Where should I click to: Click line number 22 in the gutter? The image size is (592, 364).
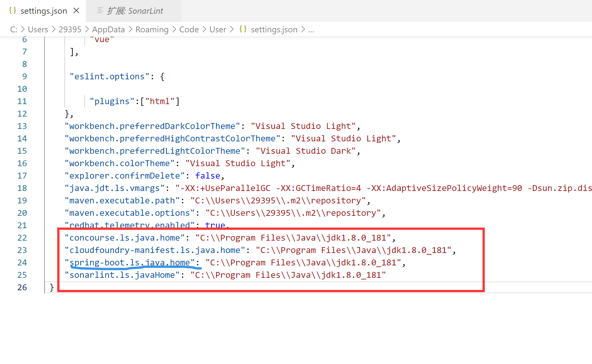click(x=22, y=238)
